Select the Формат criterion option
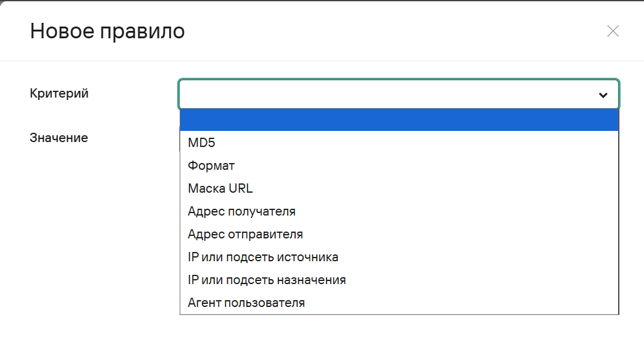The width and height of the screenshot is (644, 344). click(x=211, y=166)
